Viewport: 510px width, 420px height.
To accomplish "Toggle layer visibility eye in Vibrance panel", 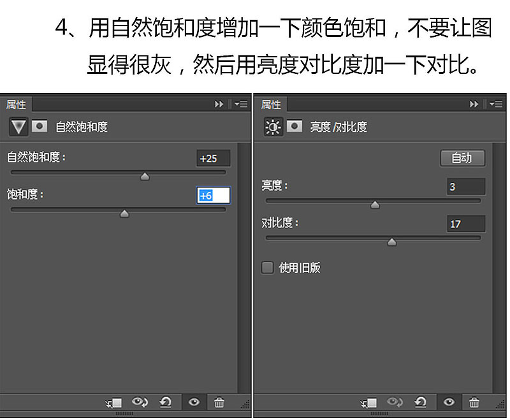I will coord(194,402).
